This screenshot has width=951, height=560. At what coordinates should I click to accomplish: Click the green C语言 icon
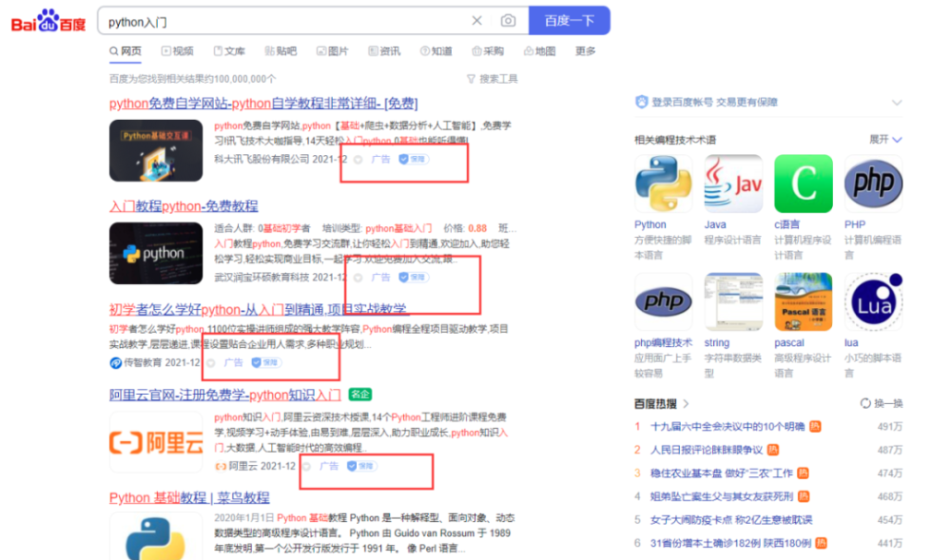(804, 183)
